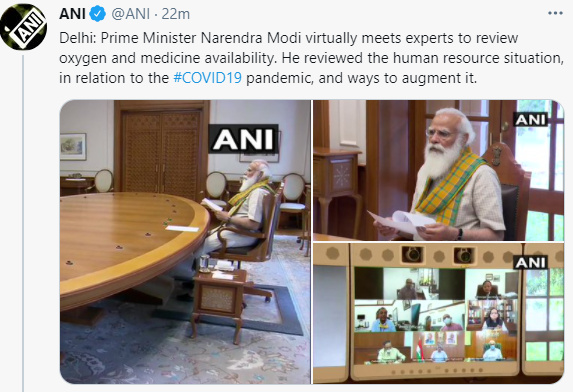This screenshot has height=392, width=573.
Task: Open the tweet's three-dot more menu
Action: (x=555, y=14)
